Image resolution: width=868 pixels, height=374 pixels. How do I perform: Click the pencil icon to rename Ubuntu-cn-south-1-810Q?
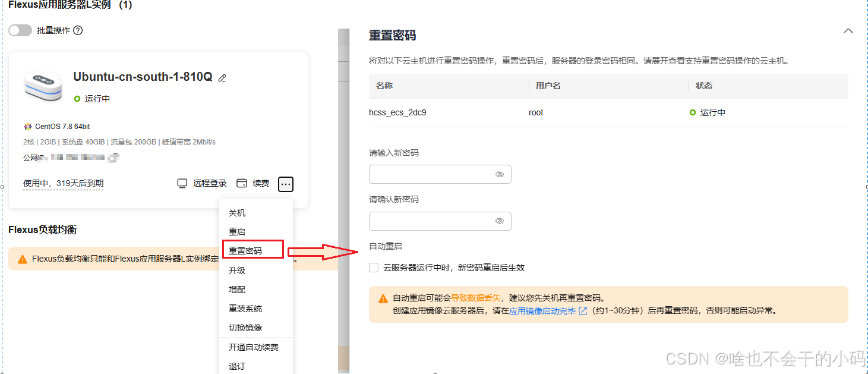pos(222,78)
